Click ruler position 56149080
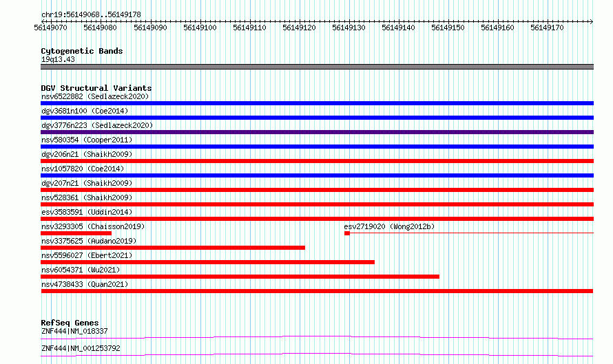This screenshot has height=364, width=613. point(101,28)
